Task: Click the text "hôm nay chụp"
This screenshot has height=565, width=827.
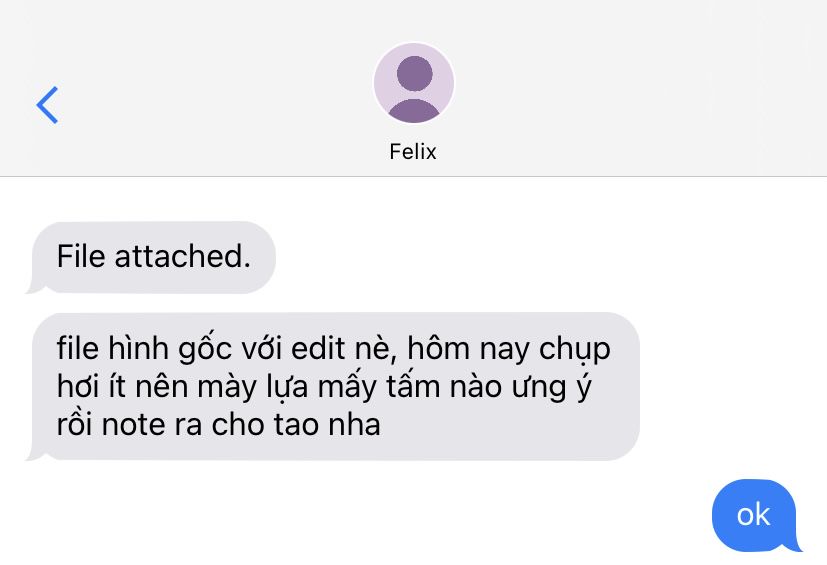Action: [x=509, y=349]
